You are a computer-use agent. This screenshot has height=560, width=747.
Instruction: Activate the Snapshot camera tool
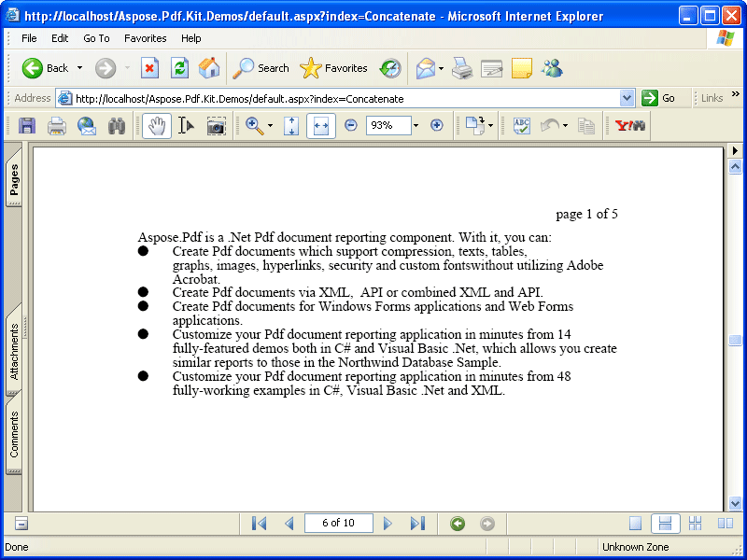(216, 126)
